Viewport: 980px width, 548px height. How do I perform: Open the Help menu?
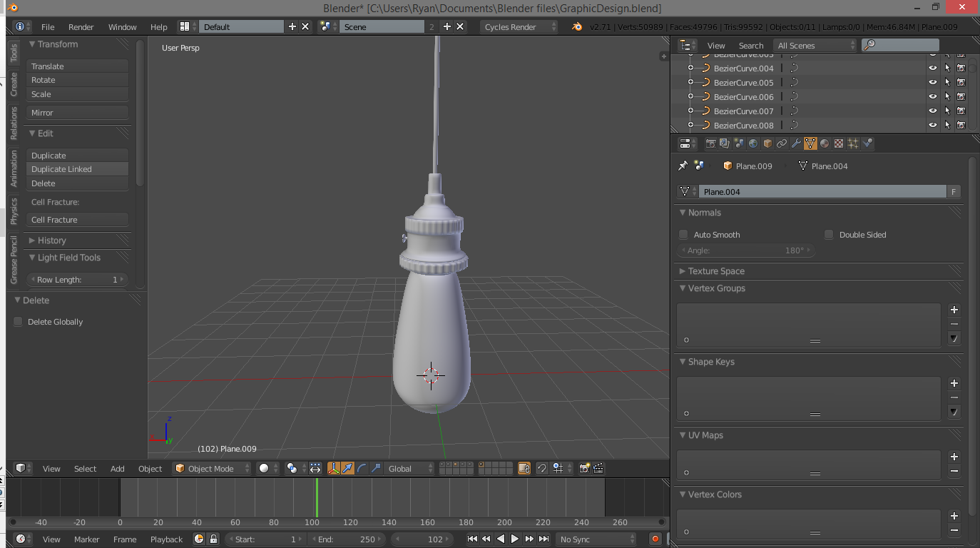point(159,26)
